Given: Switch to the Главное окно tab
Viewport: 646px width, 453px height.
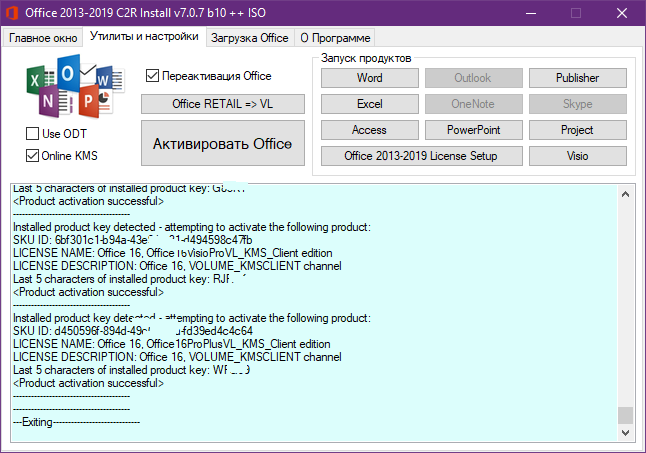Looking at the screenshot, I should [x=42, y=38].
